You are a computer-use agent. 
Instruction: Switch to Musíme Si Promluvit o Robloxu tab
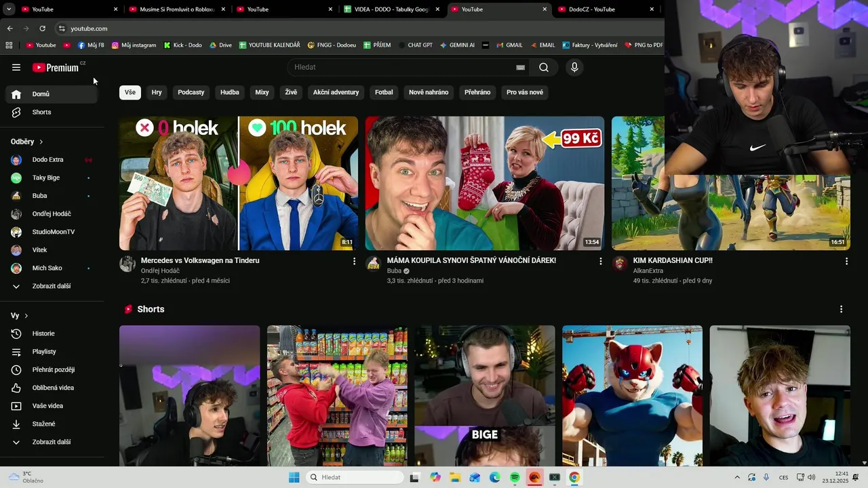tap(176, 9)
